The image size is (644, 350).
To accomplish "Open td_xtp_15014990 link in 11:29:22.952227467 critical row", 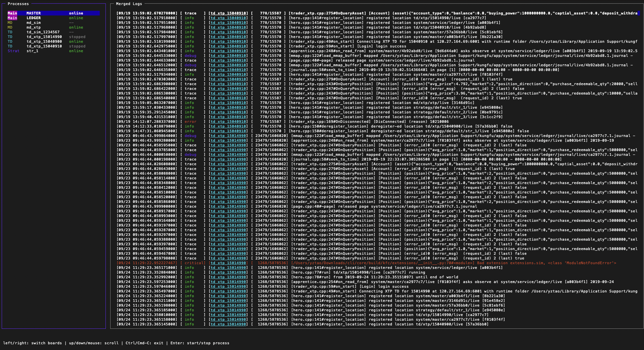I will click(228, 263).
